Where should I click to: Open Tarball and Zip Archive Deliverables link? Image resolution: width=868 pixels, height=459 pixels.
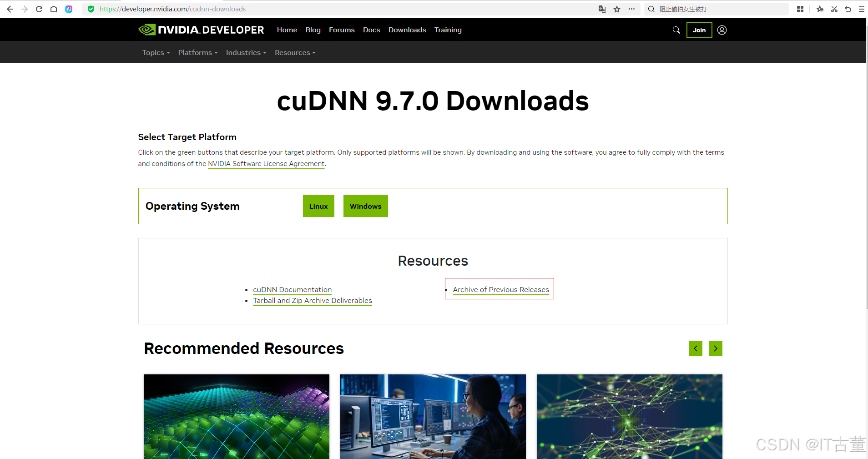pyautogui.click(x=313, y=301)
